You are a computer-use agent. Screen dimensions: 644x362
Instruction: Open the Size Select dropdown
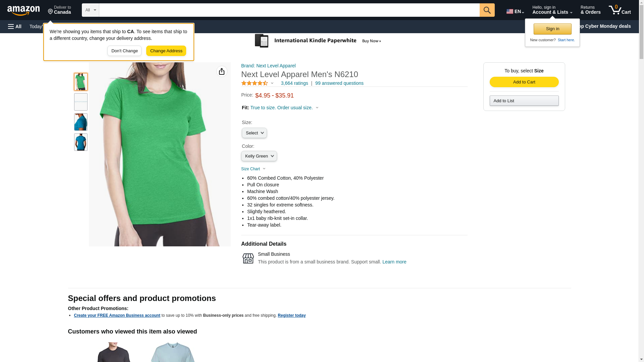tap(254, 133)
